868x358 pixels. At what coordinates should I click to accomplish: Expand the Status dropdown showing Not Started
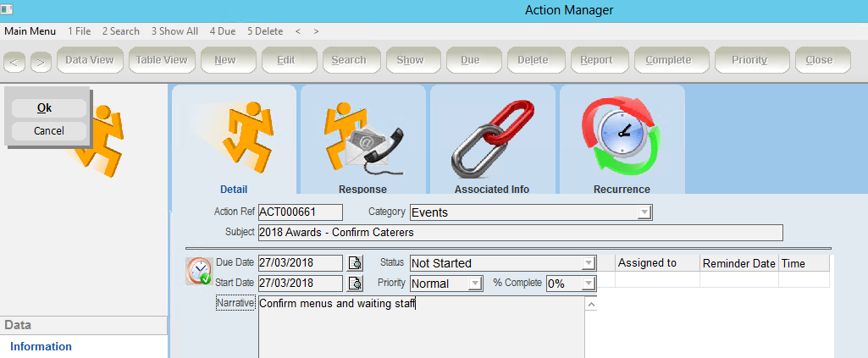(x=589, y=263)
